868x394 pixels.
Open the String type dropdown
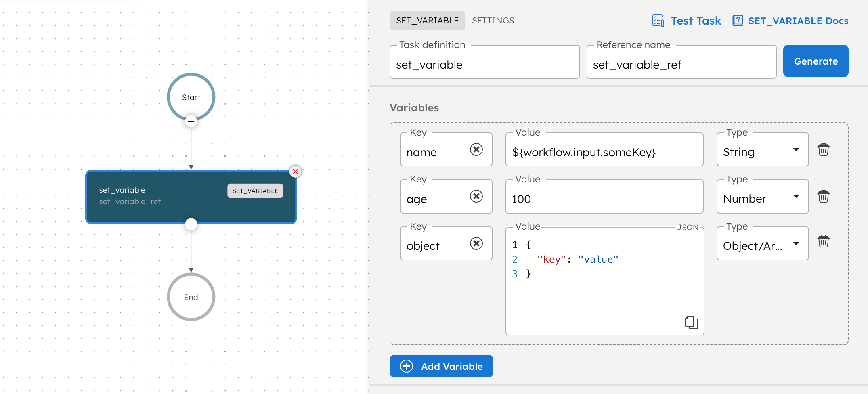pos(763,150)
